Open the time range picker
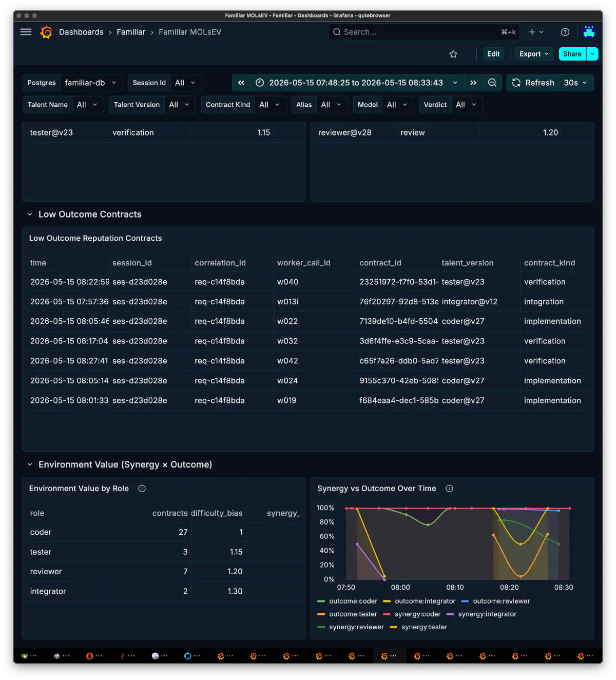616x680 pixels. (x=356, y=83)
